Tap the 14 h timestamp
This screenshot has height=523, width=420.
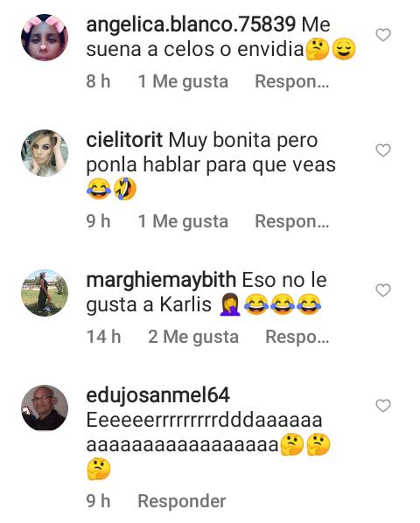pyautogui.click(x=103, y=337)
